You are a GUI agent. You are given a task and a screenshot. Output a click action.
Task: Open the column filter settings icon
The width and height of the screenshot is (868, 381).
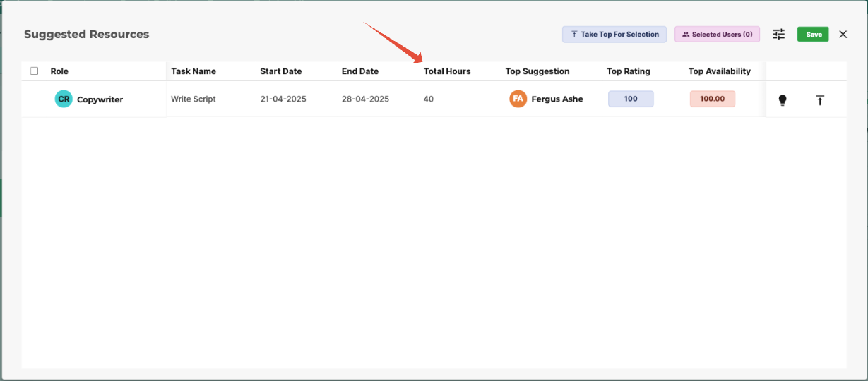click(779, 34)
